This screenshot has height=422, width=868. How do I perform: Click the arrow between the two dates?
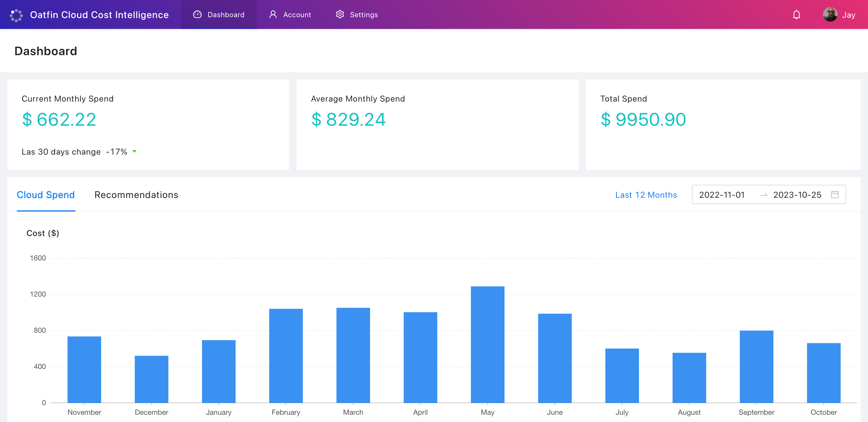coord(764,194)
